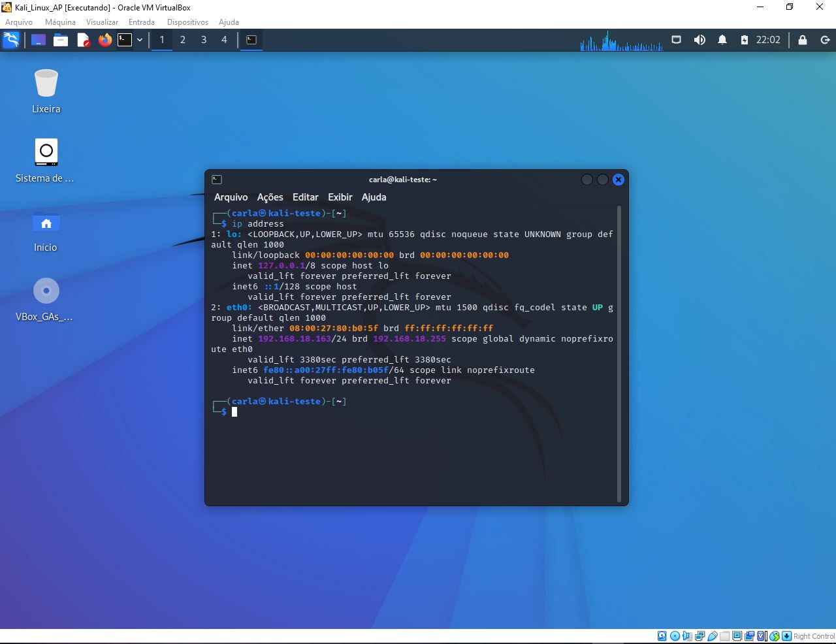Click VirtualBox shared folders status icon
836x644 pixels.
724,636
